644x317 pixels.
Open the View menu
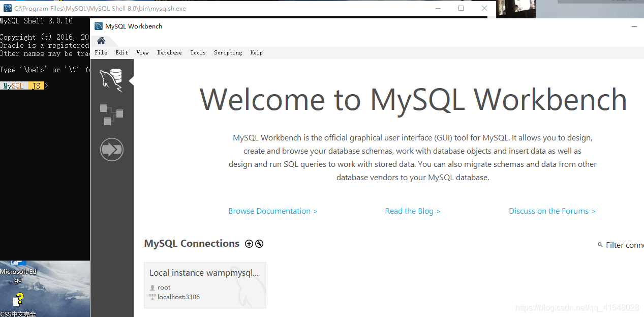click(142, 52)
